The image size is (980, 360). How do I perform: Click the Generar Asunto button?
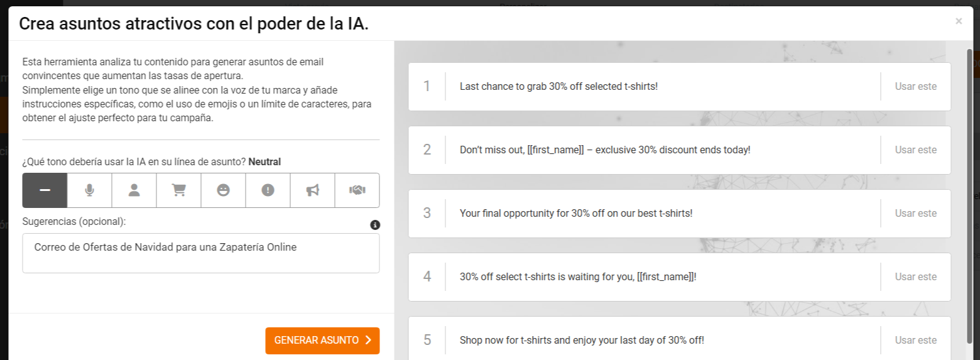point(322,341)
